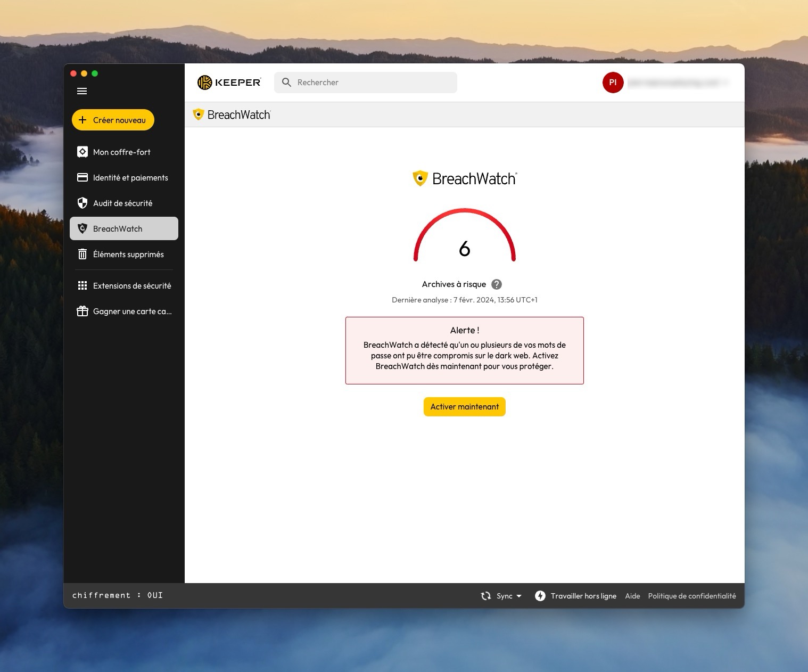Focus the Rechercher search field

click(x=366, y=83)
